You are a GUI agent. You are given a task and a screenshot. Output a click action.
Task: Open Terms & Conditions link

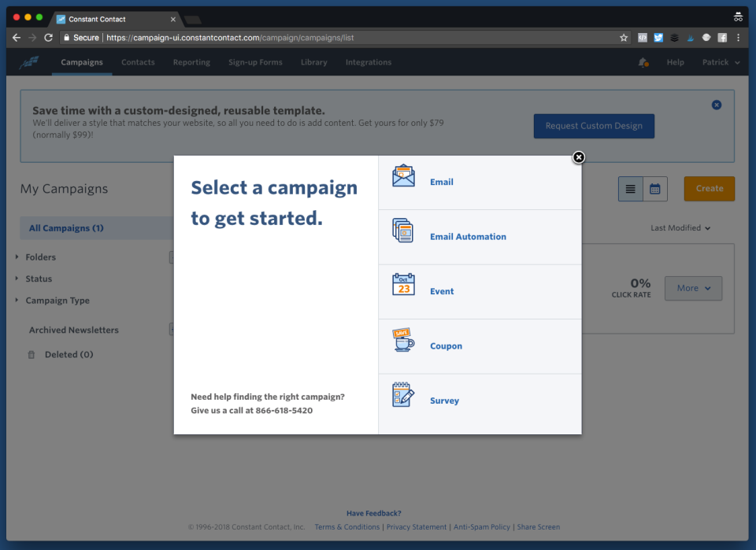347,527
